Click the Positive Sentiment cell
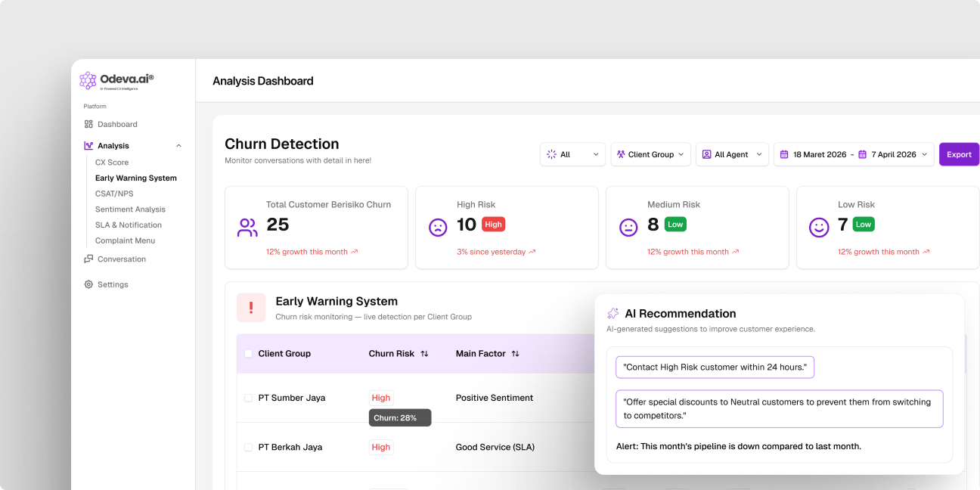This screenshot has width=980, height=490. pyautogui.click(x=495, y=398)
